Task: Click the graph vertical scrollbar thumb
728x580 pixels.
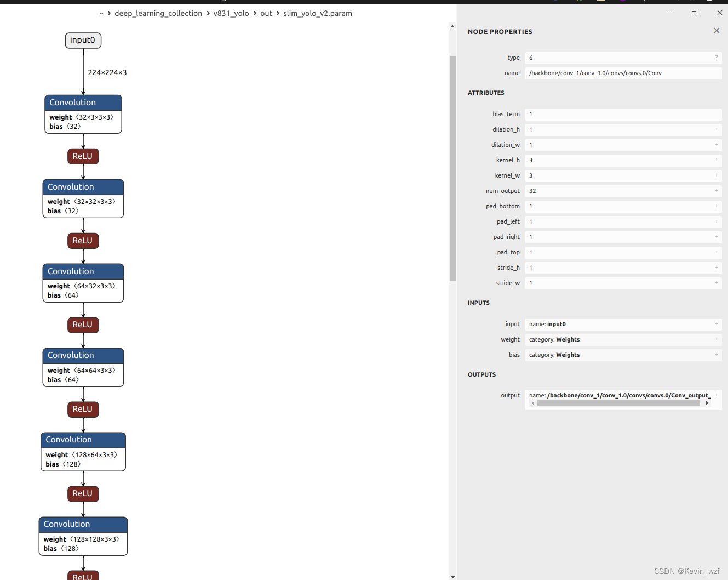Action: point(452,169)
